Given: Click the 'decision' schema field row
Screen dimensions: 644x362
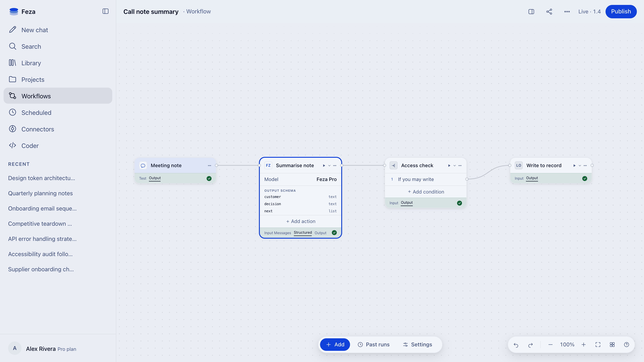Looking at the screenshot, I should [x=301, y=204].
